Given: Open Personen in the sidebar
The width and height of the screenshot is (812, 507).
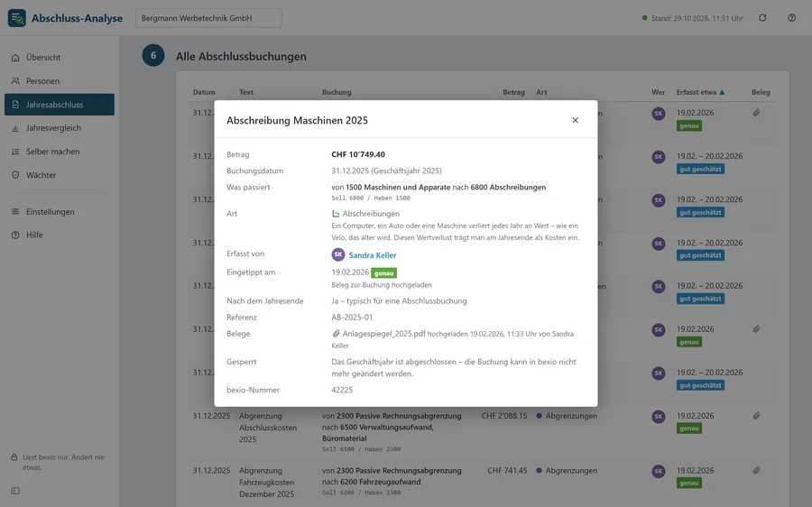Looking at the screenshot, I should point(60,81).
